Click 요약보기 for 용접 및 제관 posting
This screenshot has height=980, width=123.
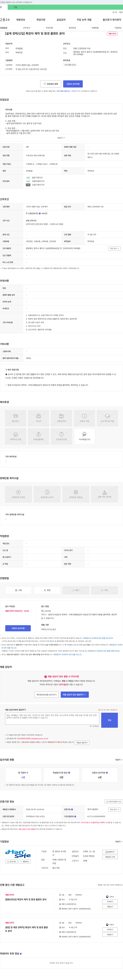click(x=110, y=929)
